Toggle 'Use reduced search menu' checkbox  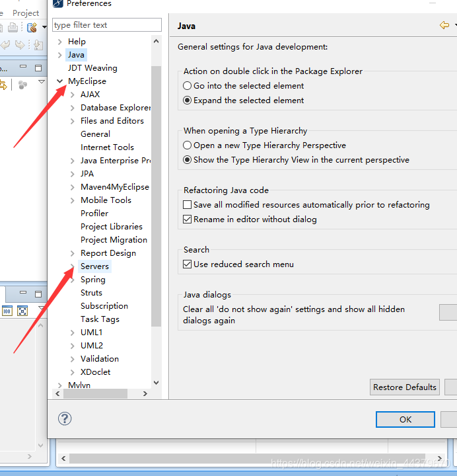(187, 264)
